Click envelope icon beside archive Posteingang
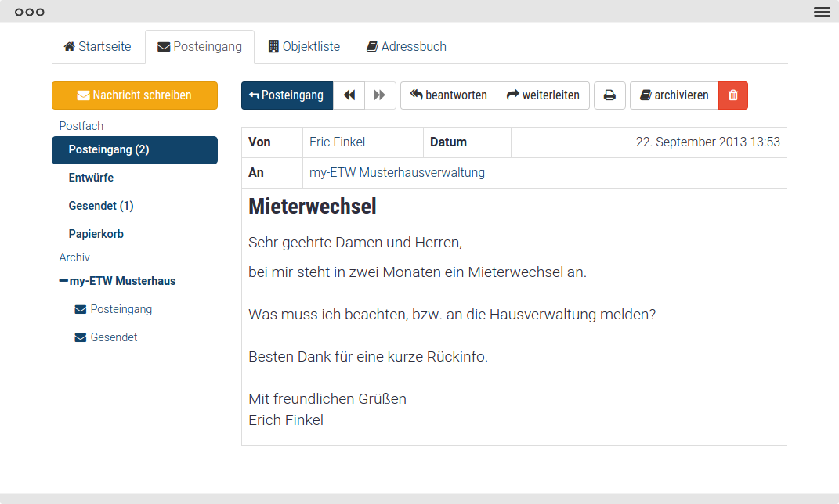The height and width of the screenshot is (504, 839). 80,310
